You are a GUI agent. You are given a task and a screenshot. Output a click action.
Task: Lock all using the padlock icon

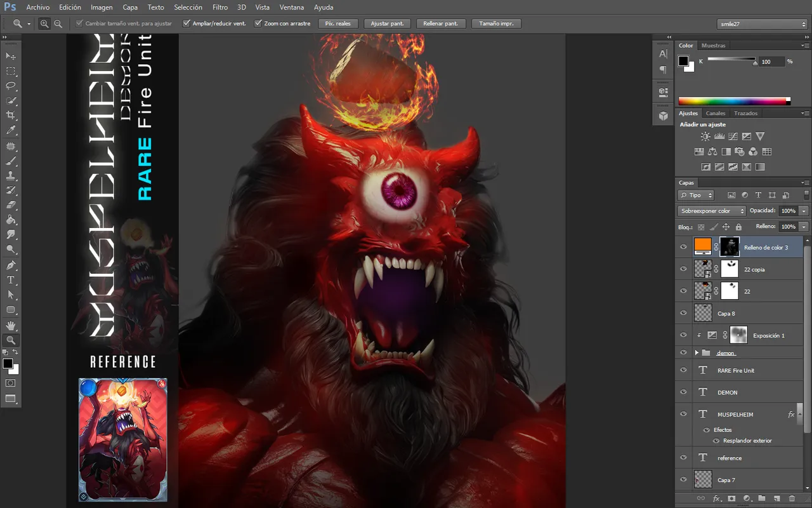(x=738, y=227)
